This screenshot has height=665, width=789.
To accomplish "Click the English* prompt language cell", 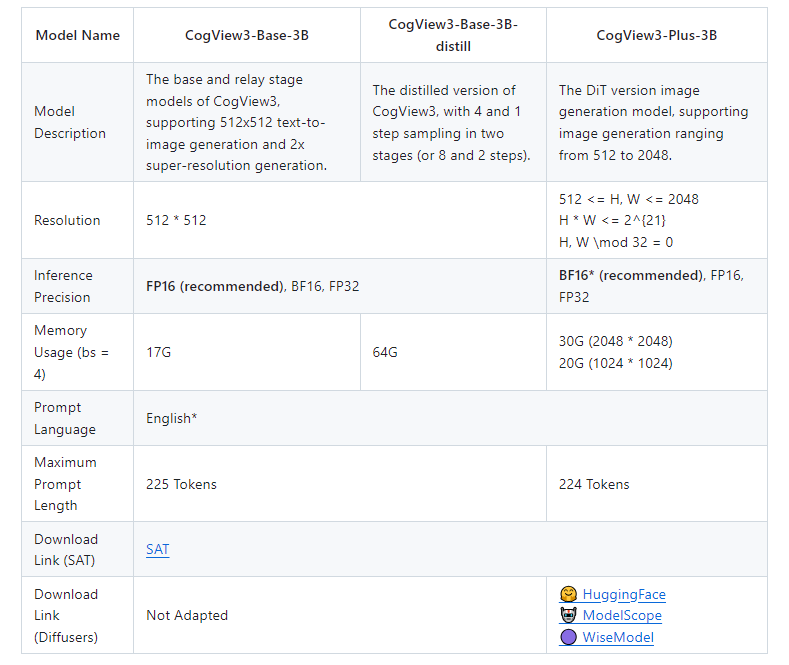I will 450,418.
